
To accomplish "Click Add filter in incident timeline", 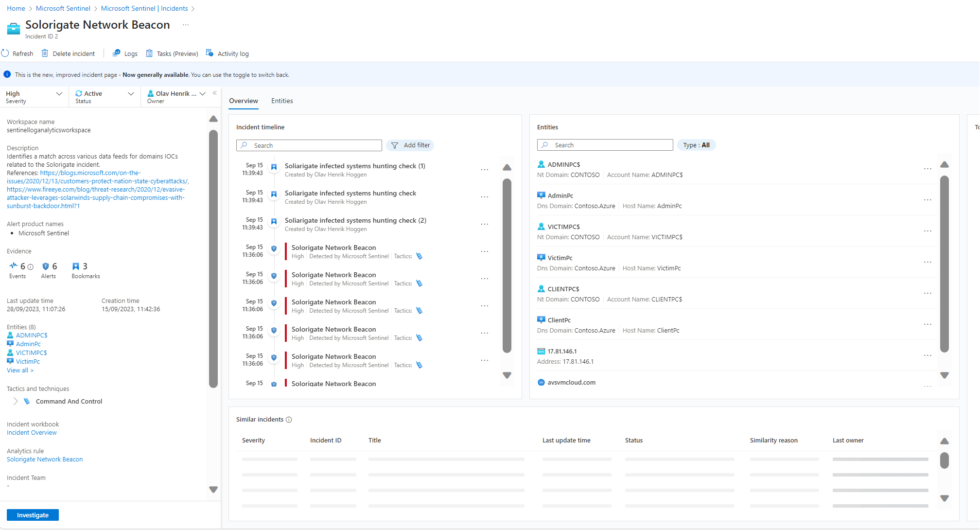I will [x=410, y=145].
